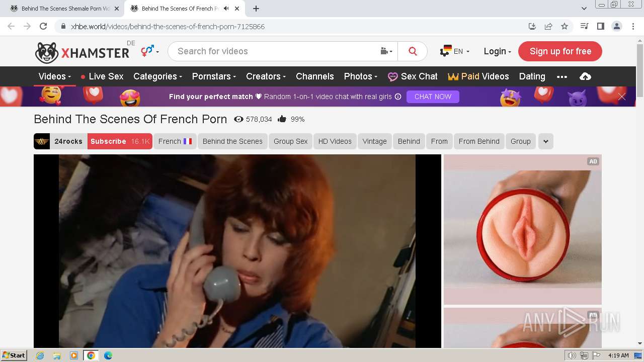Click CHAT NOW in the banner
Screen dimensions: 644x362
pyautogui.click(x=433, y=97)
